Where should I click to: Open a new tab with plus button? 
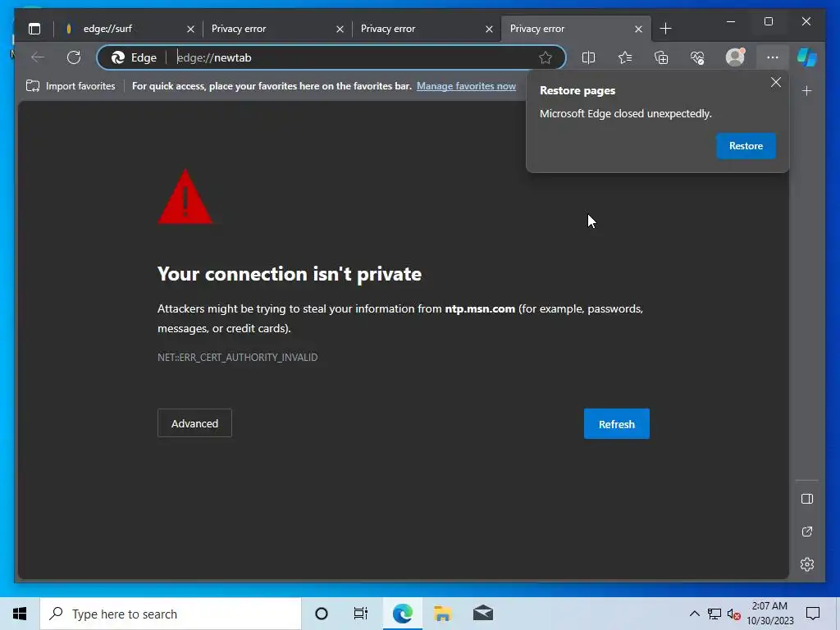(x=665, y=29)
